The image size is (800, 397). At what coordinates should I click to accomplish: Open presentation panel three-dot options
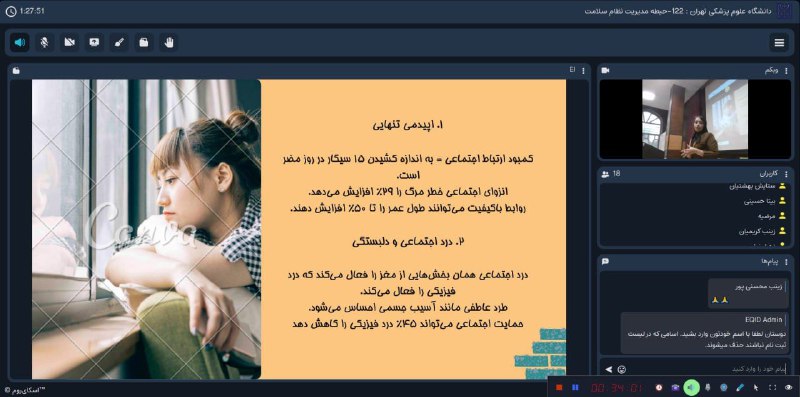[584, 71]
